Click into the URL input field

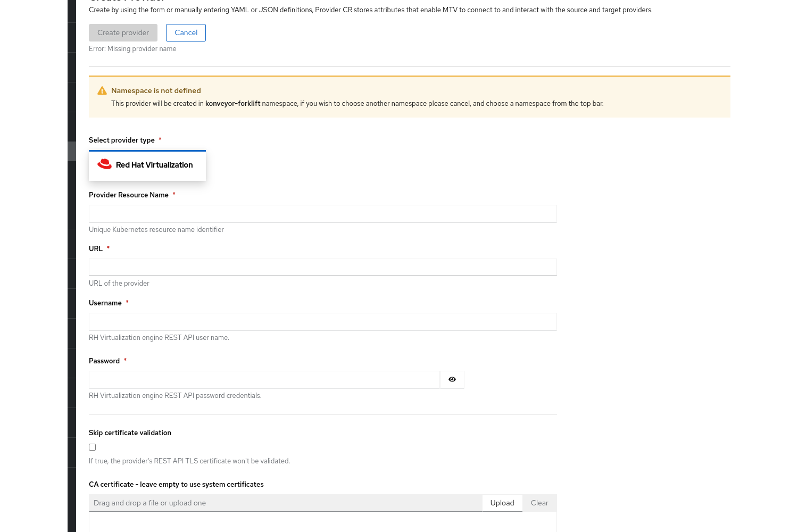coord(322,267)
